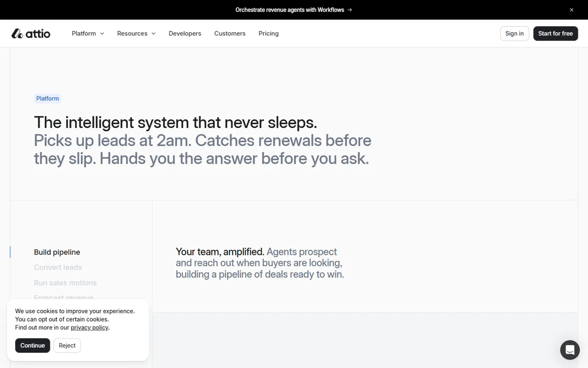Click the headline 'The intelligent system that never sleeps.'

[175, 122]
